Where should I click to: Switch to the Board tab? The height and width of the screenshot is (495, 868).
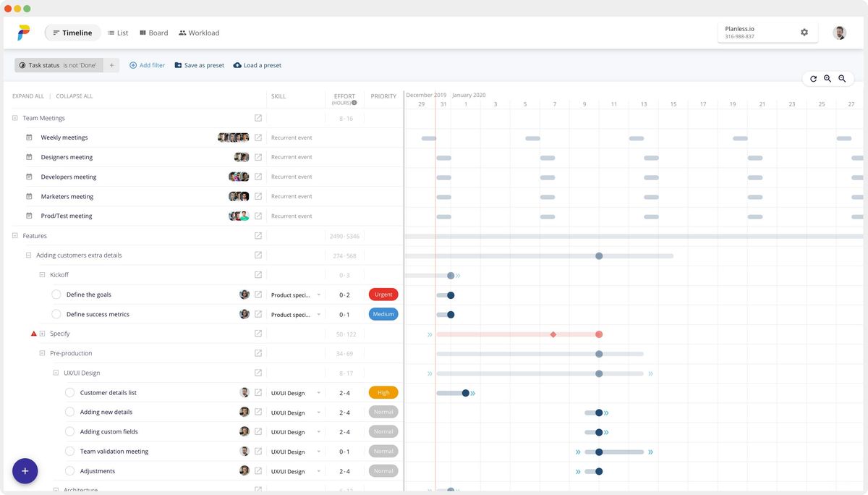153,32
